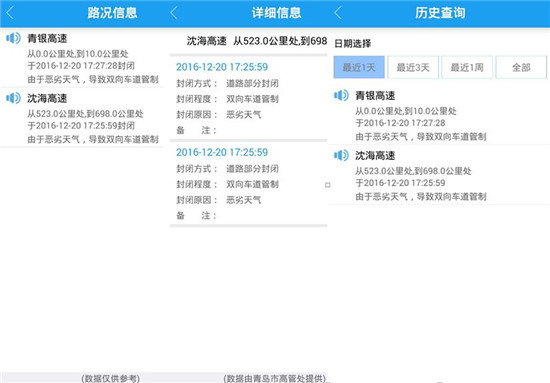Tap the small square marker beside details
The height and width of the screenshot is (383, 550).
(328, 185)
